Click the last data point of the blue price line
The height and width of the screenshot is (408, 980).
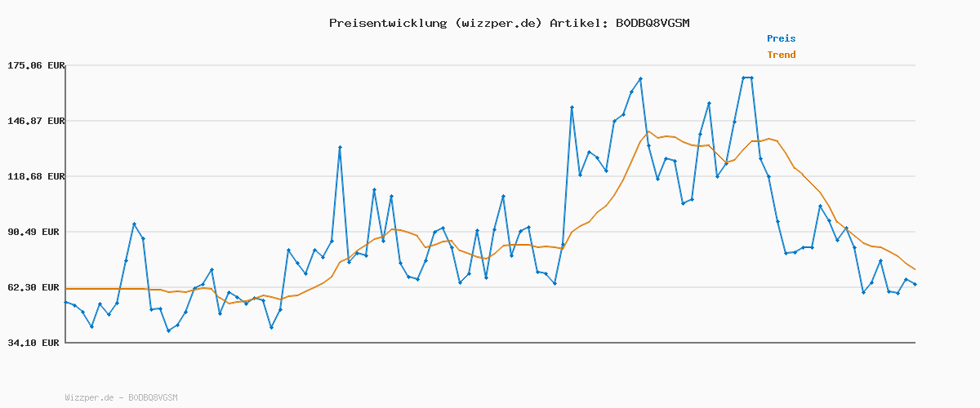click(x=915, y=284)
